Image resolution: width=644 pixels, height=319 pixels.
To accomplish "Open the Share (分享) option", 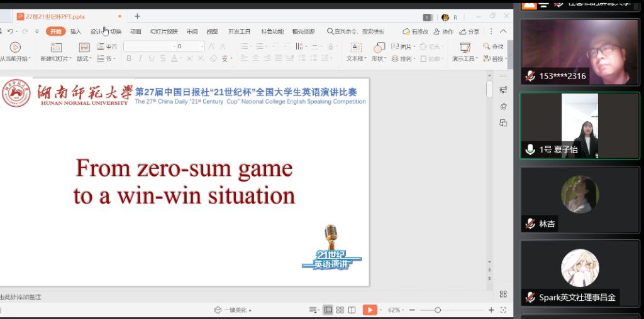I will [469, 31].
